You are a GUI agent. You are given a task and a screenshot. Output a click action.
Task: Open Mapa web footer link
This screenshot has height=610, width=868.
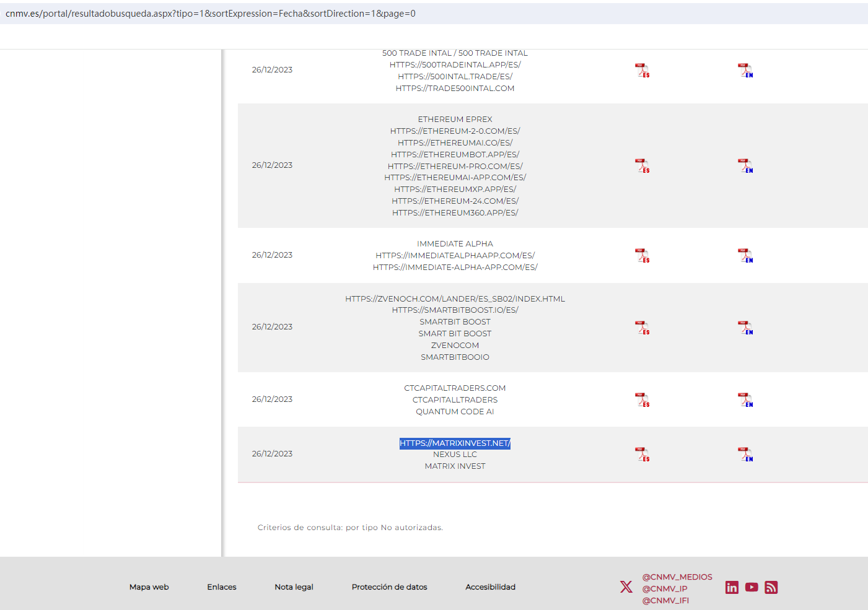click(x=149, y=587)
